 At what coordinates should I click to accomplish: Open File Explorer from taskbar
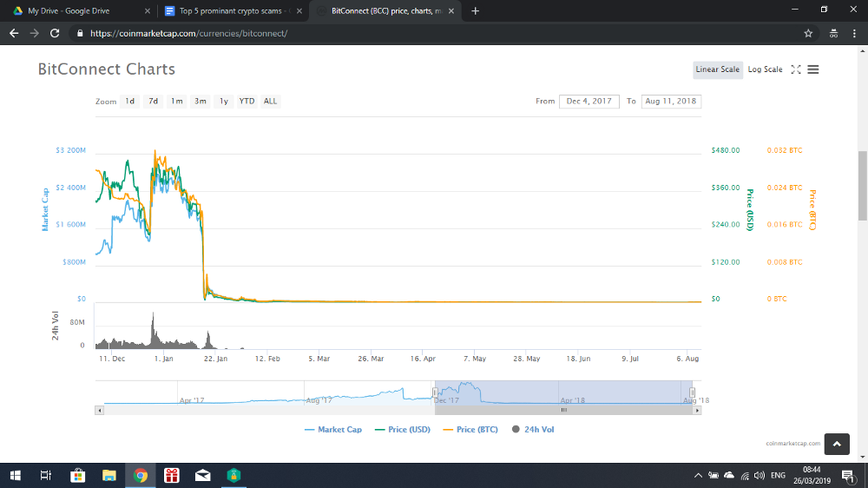coord(109,475)
